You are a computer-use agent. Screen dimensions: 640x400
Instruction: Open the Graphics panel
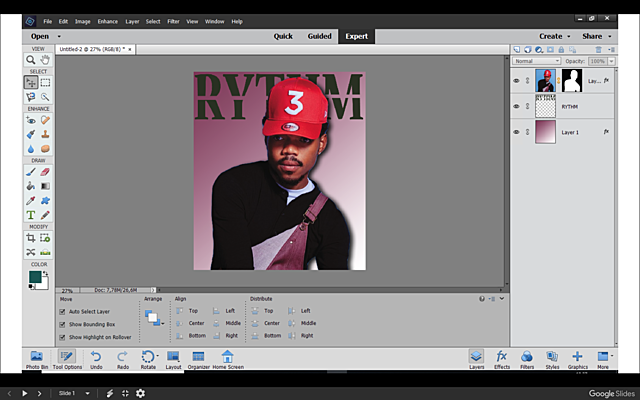point(578,360)
